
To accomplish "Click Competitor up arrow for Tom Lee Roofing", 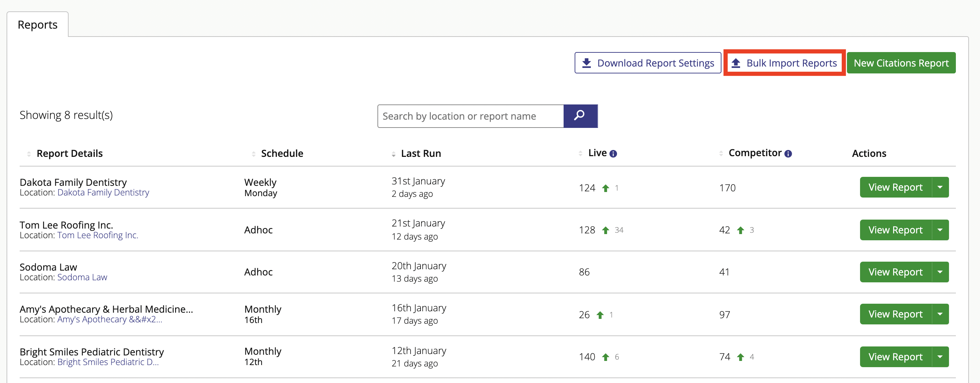I will 740,230.
